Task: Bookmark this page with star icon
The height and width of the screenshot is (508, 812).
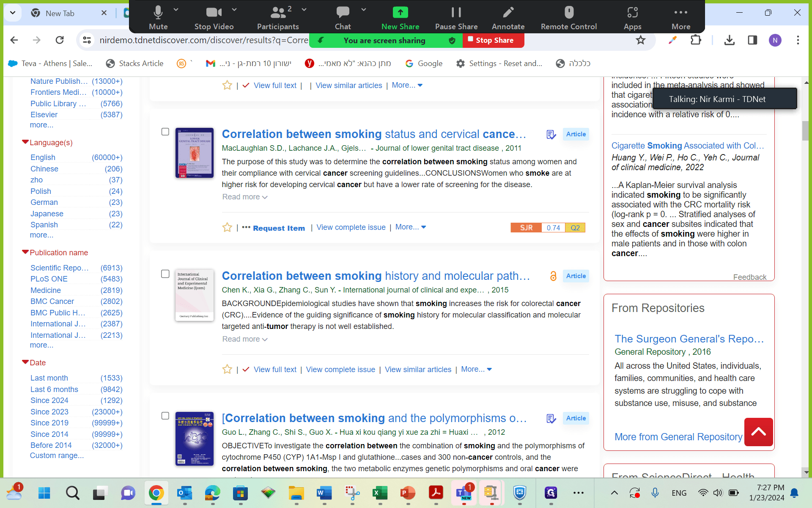Action: coord(641,40)
